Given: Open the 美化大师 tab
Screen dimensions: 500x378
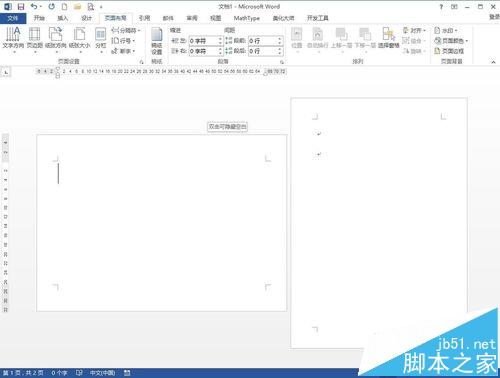Looking at the screenshot, I should [283, 18].
